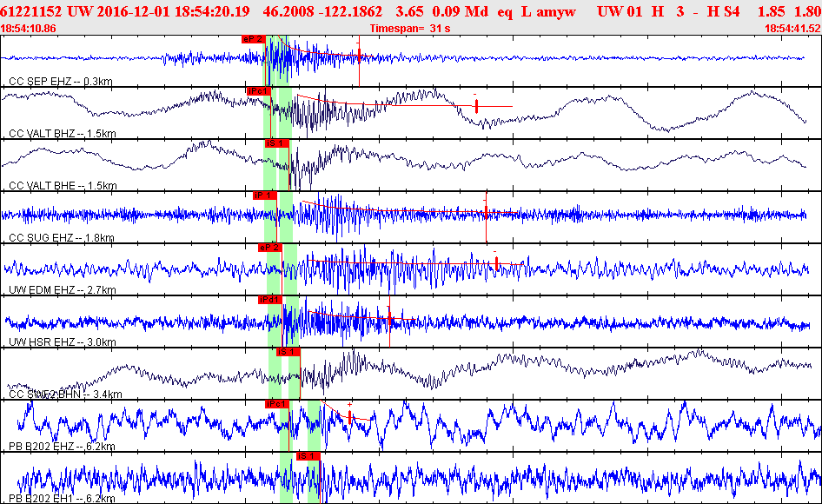
Task: Click the coda end marker on VALT BHZ
Action: pyautogui.click(x=476, y=106)
